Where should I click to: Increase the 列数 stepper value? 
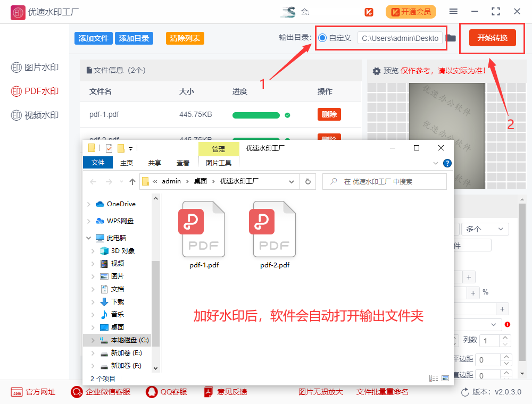pyautogui.click(x=505, y=338)
